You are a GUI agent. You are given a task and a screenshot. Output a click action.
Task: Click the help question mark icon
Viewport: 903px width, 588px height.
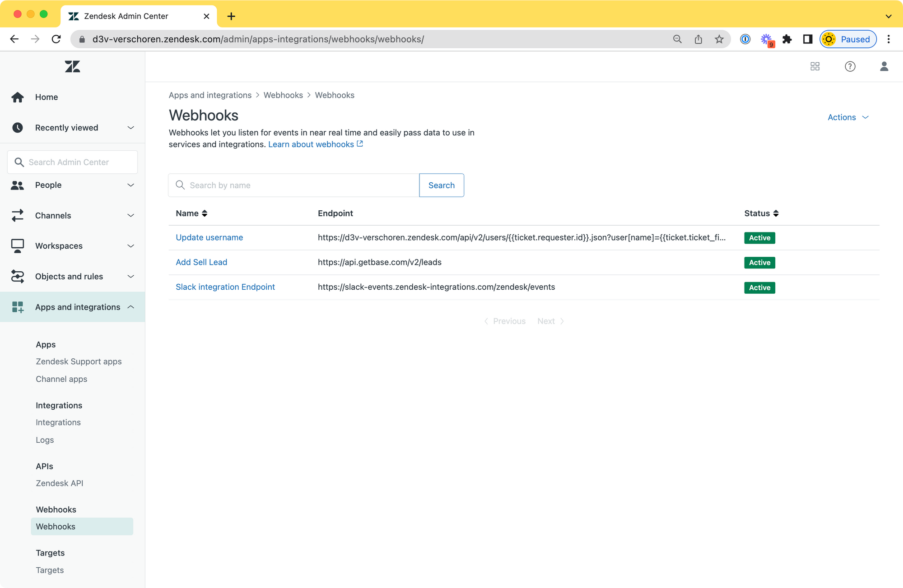[x=850, y=66]
